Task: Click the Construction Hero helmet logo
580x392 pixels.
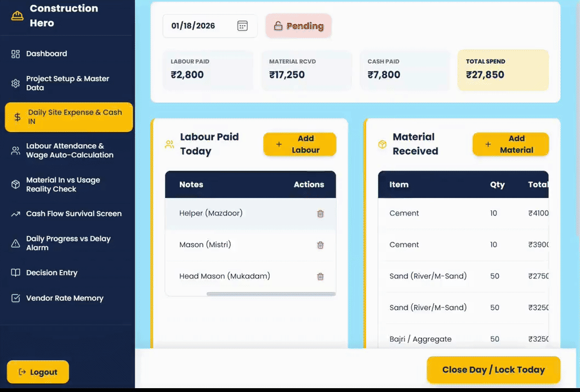Action: click(17, 15)
